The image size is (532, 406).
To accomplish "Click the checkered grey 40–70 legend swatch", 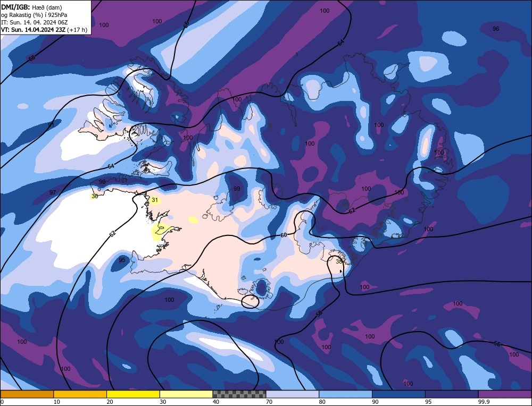I will 239,394.
